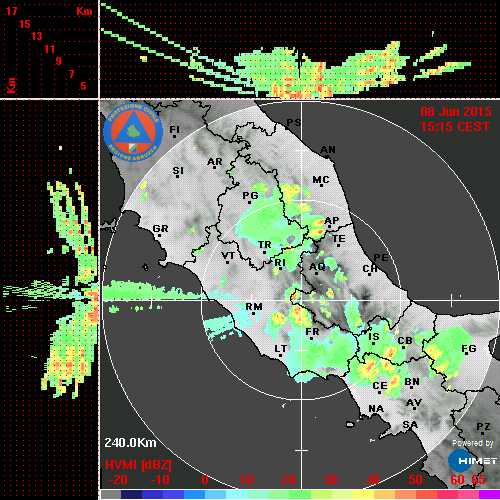
Task: Click the HVMI [dBZ] legend title
Action: click(138, 465)
